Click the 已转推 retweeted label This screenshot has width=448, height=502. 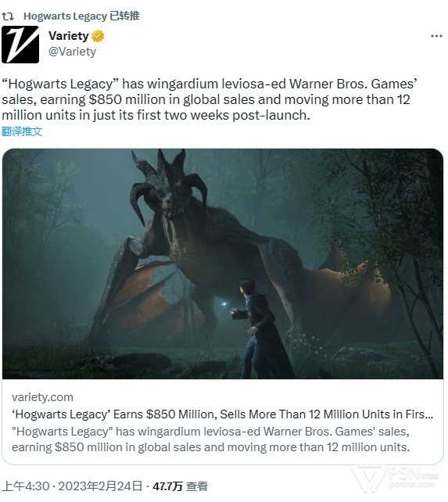click(124, 16)
